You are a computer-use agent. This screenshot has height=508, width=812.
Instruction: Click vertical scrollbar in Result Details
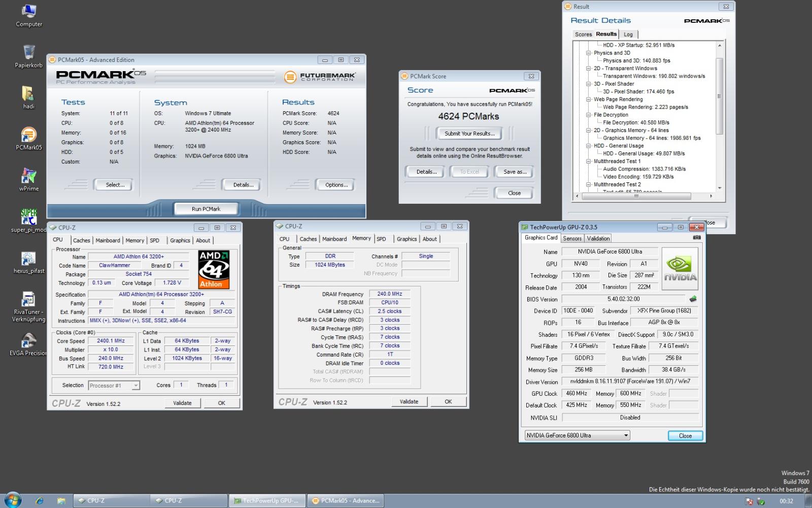(719, 97)
